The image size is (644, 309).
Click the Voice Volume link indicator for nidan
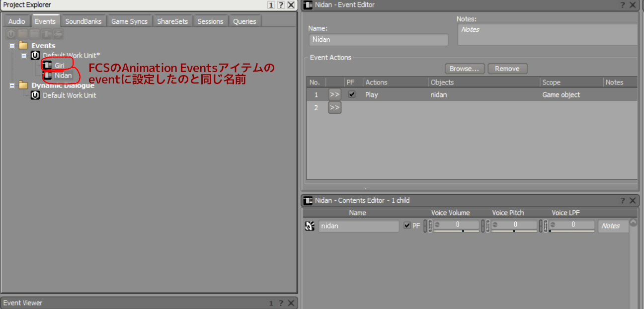point(425,227)
